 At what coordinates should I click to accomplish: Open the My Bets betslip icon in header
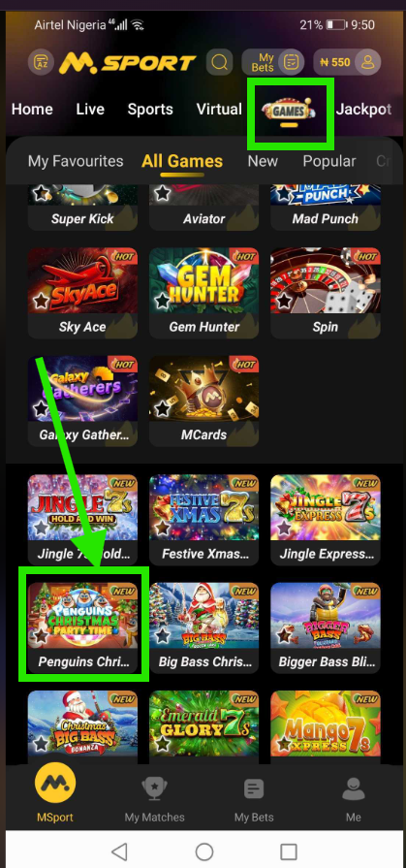(x=291, y=62)
